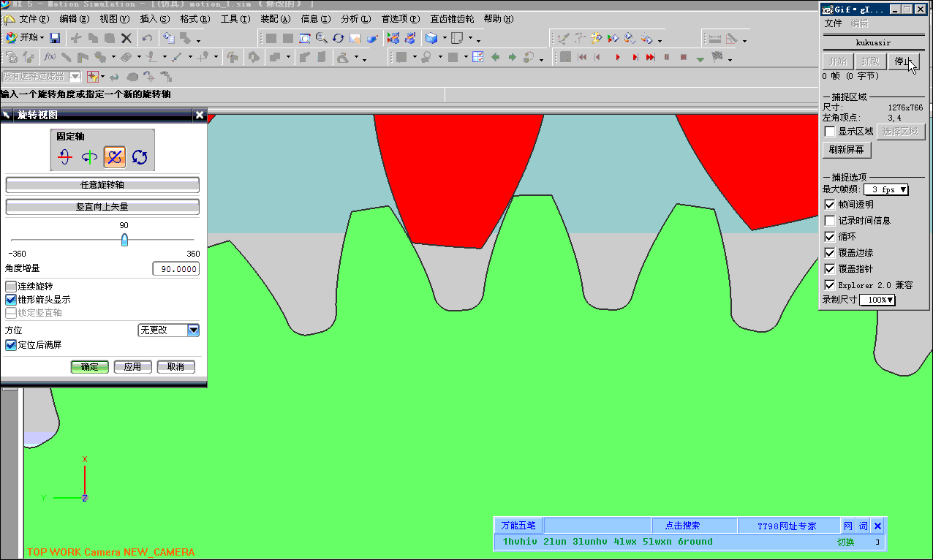Toggle the 覆盖边缘 checkbox

click(x=830, y=253)
